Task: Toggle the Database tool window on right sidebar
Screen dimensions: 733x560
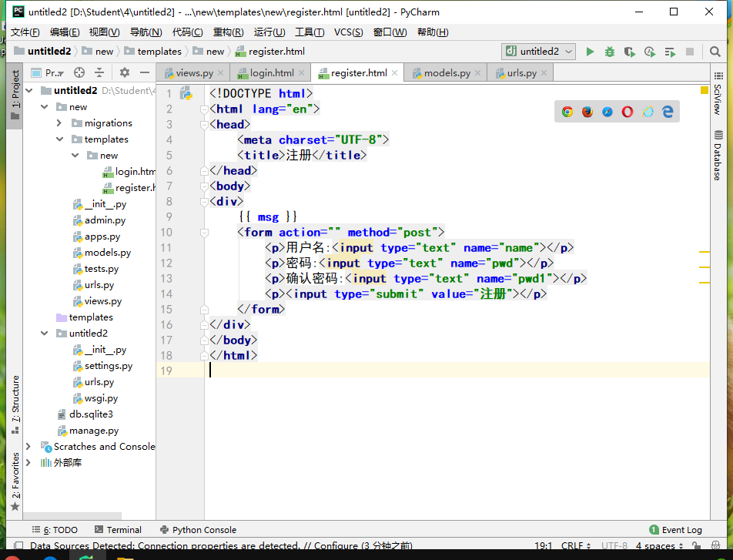Action: coord(718,156)
